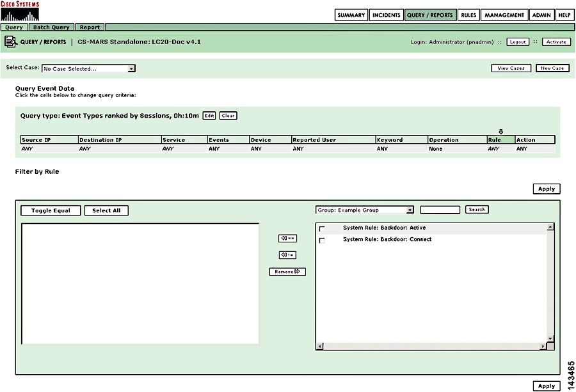Click the add not-equal (!=) arrow button
The height and width of the screenshot is (392, 576).
(x=287, y=255)
